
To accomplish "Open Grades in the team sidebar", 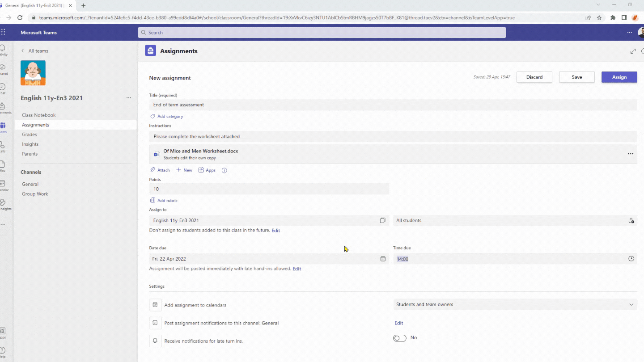I will tap(30, 135).
